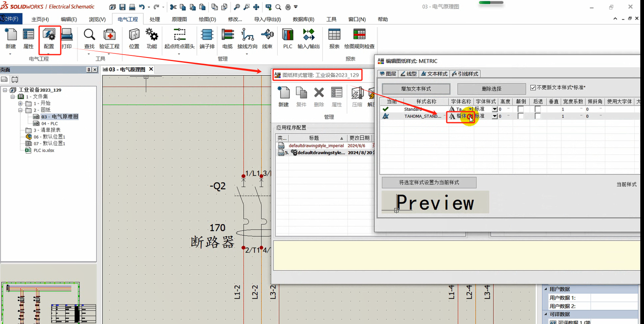Click the 用户数据 1 value field
The image size is (644, 324).
tap(614, 298)
